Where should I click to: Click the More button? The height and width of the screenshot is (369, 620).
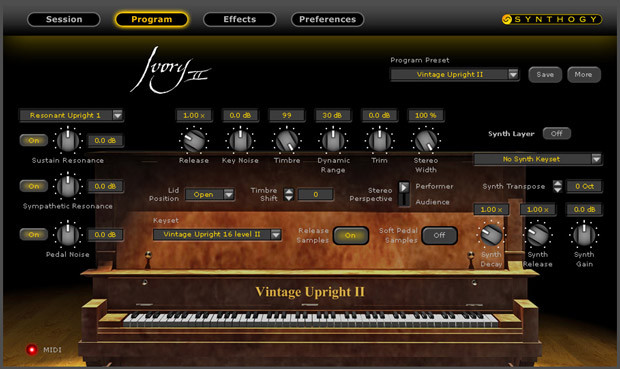point(584,74)
